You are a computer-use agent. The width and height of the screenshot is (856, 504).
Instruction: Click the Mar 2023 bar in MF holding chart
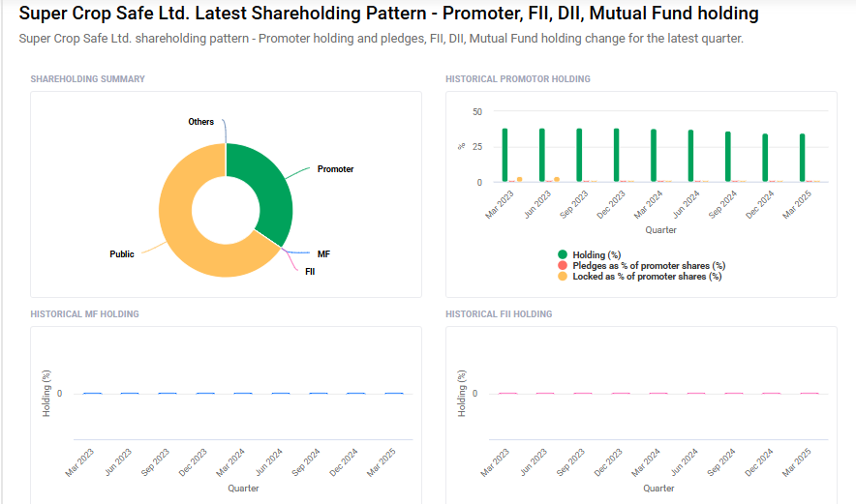click(92, 393)
